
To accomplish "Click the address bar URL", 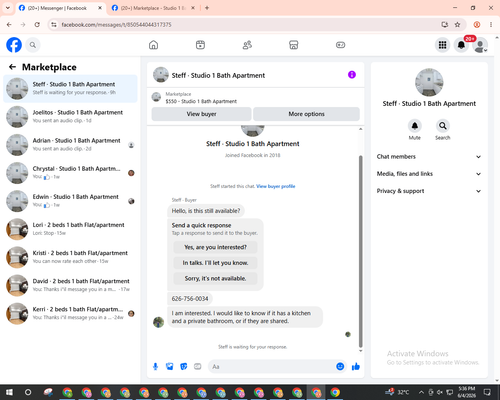I will tap(116, 25).
